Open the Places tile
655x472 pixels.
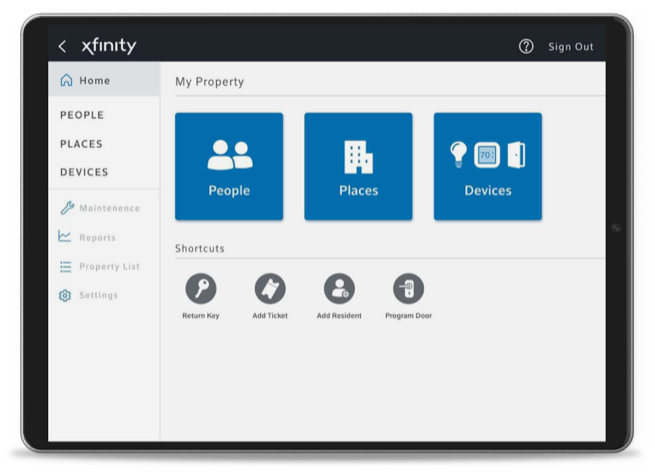358,166
